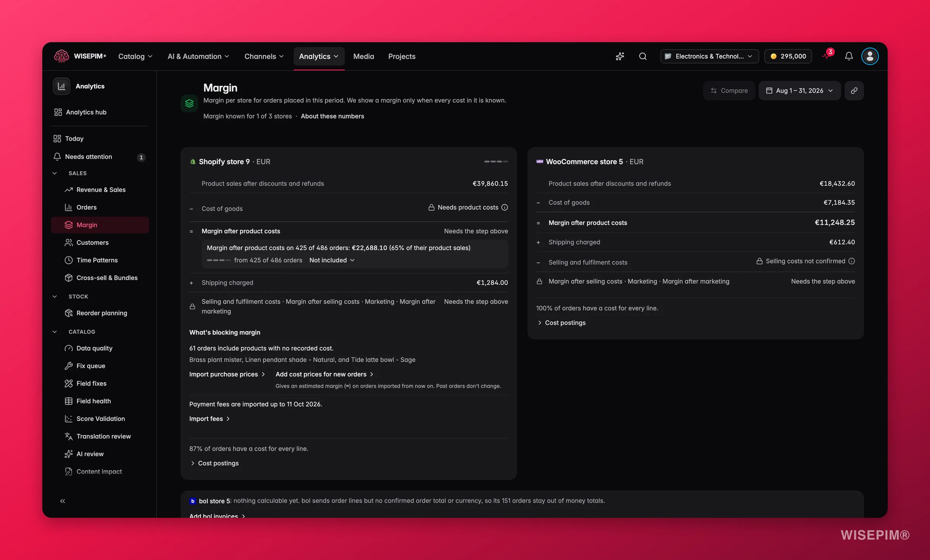Open Fix queue in sidebar
This screenshot has height=560, width=930.
point(100,366)
